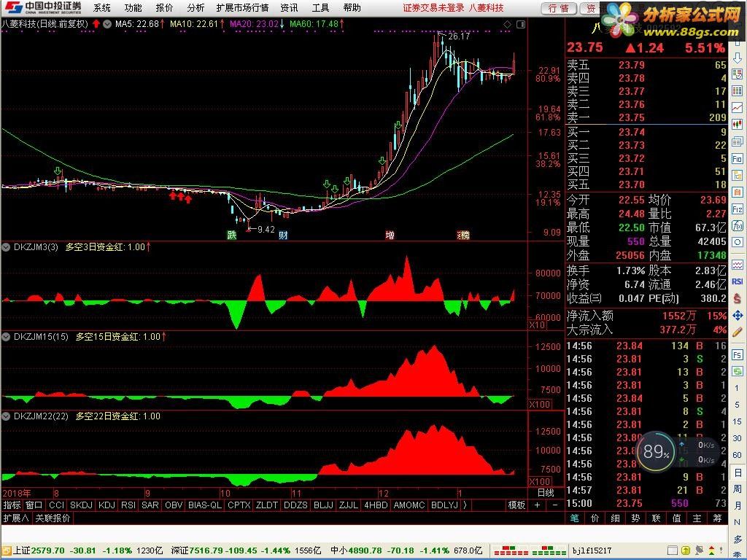The image size is (747, 560).
Task: Click the 日线 period selector
Action: tap(546, 493)
